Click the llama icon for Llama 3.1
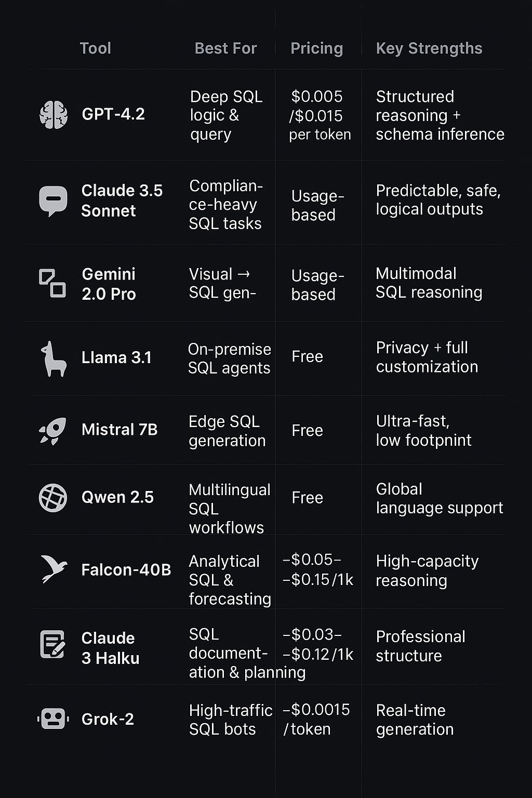 coord(54,358)
